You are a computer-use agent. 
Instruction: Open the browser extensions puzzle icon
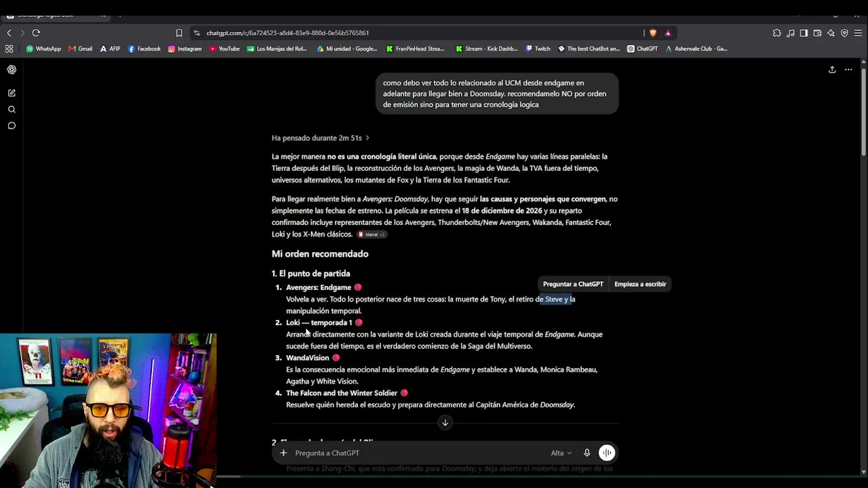pyautogui.click(x=776, y=33)
